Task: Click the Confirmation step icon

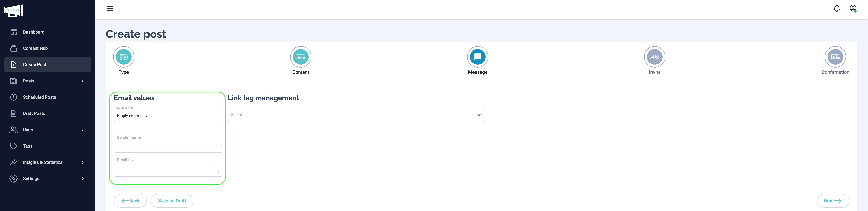Action: tap(835, 57)
